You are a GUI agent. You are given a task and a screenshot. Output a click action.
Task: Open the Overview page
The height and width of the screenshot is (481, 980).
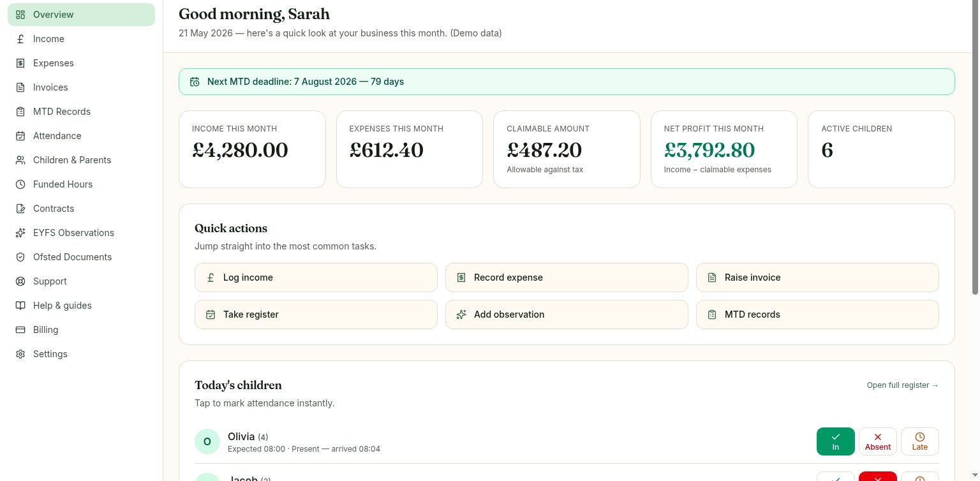click(x=81, y=15)
